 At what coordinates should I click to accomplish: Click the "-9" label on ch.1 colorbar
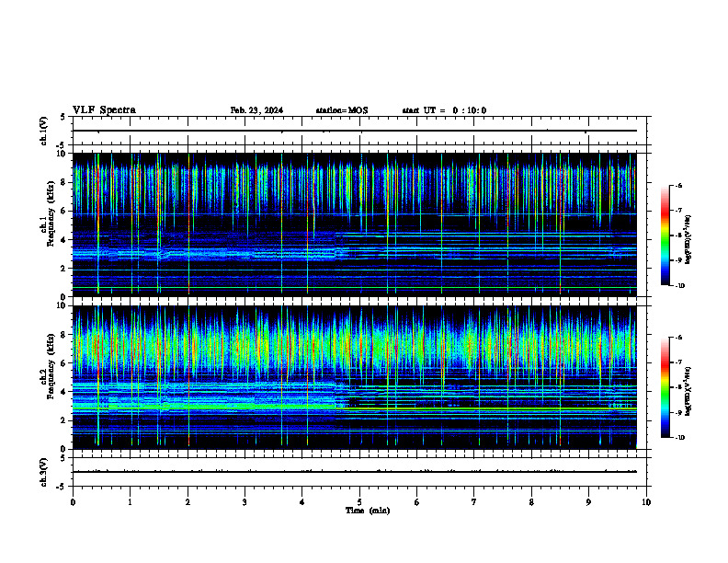point(678,260)
